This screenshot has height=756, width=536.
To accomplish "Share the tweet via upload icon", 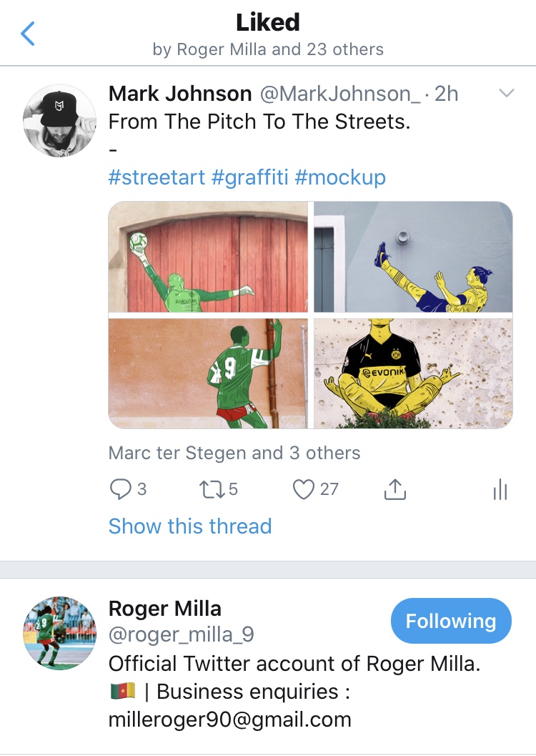I will (x=394, y=490).
